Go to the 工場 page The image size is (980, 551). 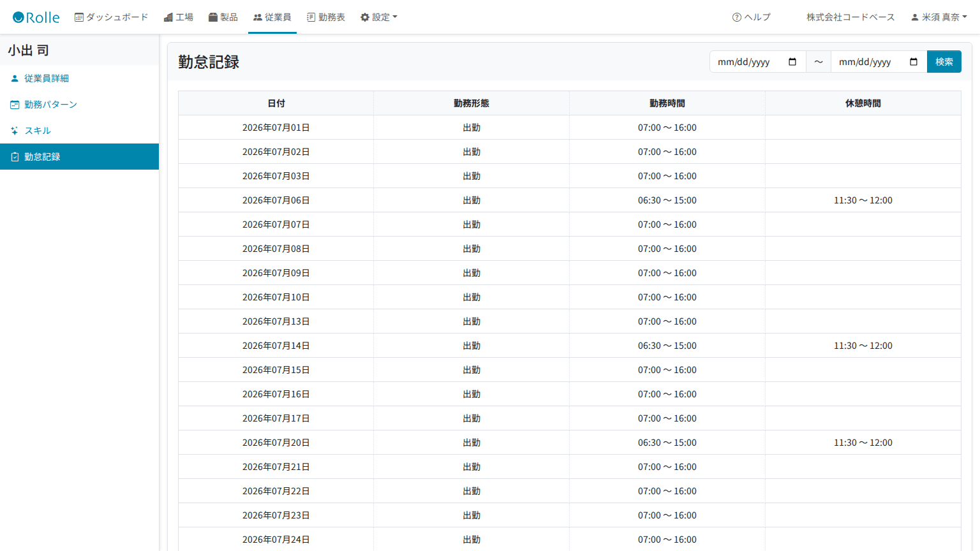178,17
